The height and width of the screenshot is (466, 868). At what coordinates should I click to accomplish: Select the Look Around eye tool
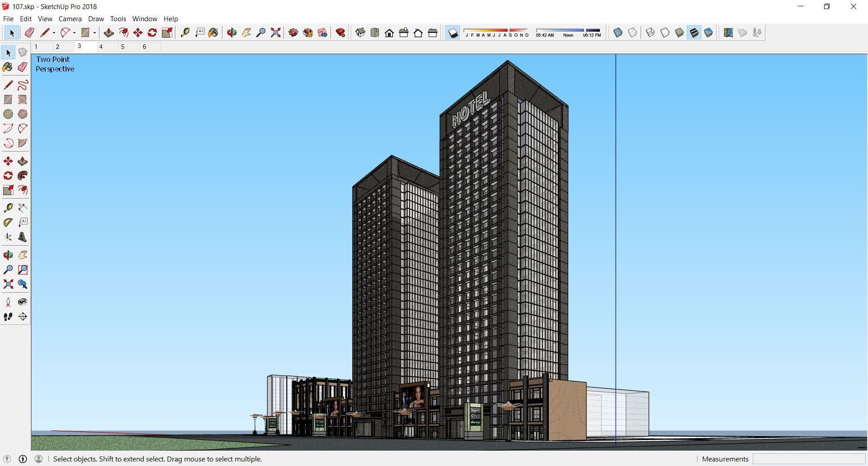(x=23, y=302)
